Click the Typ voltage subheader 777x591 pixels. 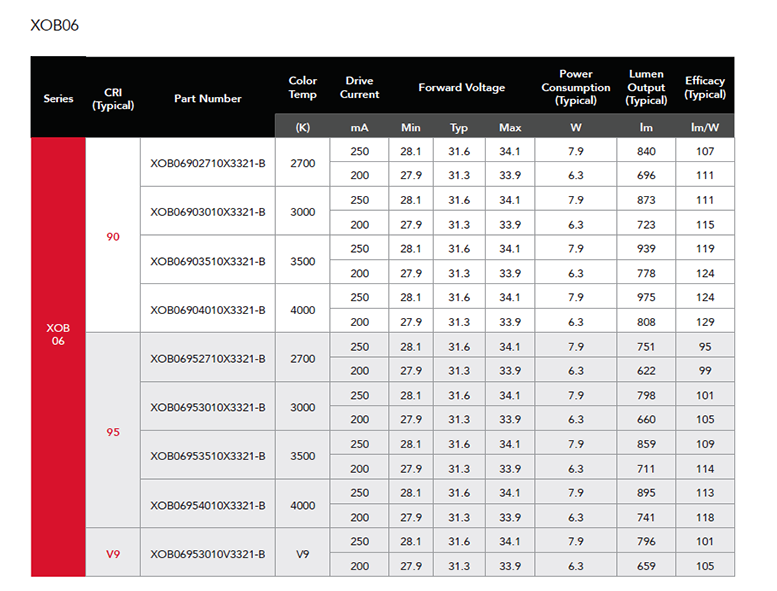[459, 128]
